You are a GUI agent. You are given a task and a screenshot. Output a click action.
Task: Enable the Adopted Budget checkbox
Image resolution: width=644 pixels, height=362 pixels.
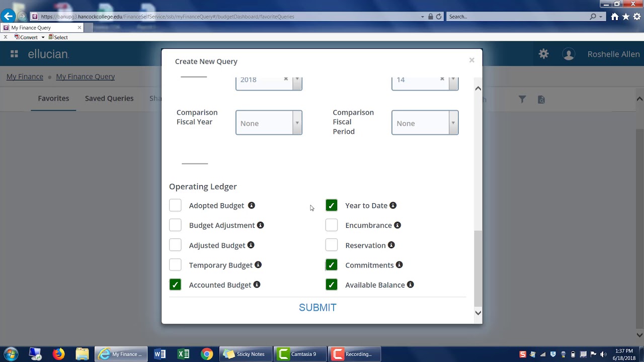click(175, 205)
